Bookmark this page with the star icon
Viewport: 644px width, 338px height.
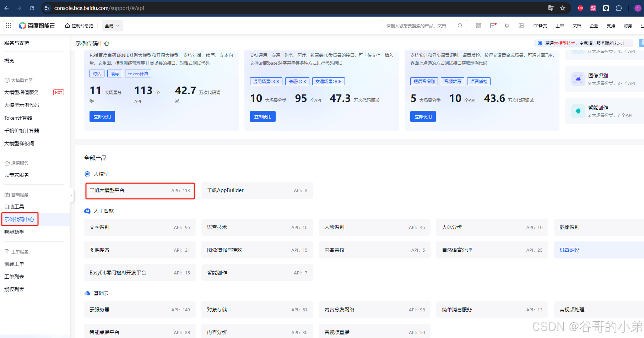(x=563, y=8)
